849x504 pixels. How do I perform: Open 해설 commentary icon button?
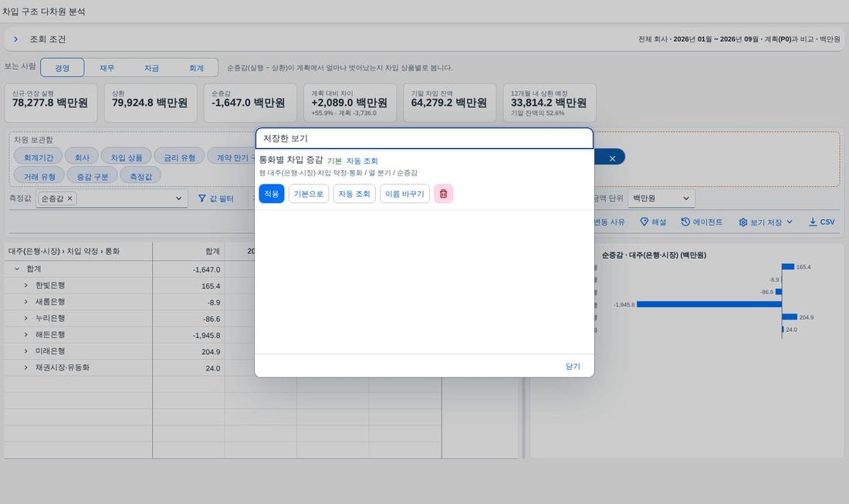[x=653, y=222]
